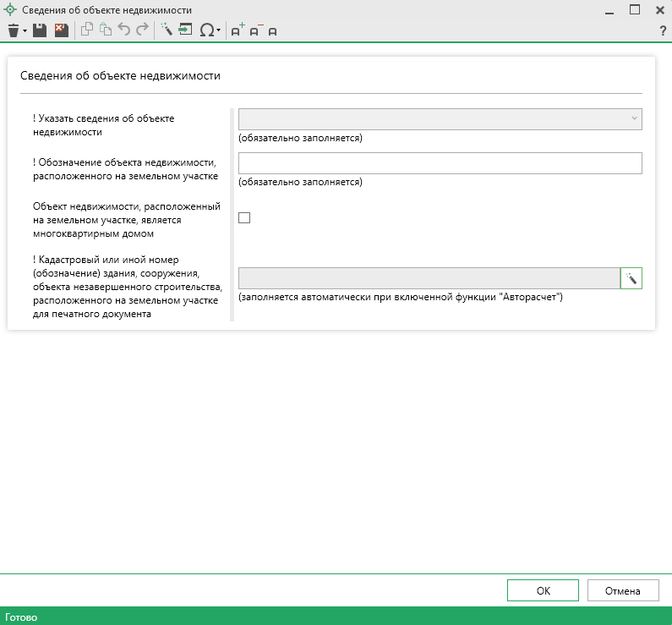Click the save icon with red cross
672x625 pixels.
(x=61, y=30)
